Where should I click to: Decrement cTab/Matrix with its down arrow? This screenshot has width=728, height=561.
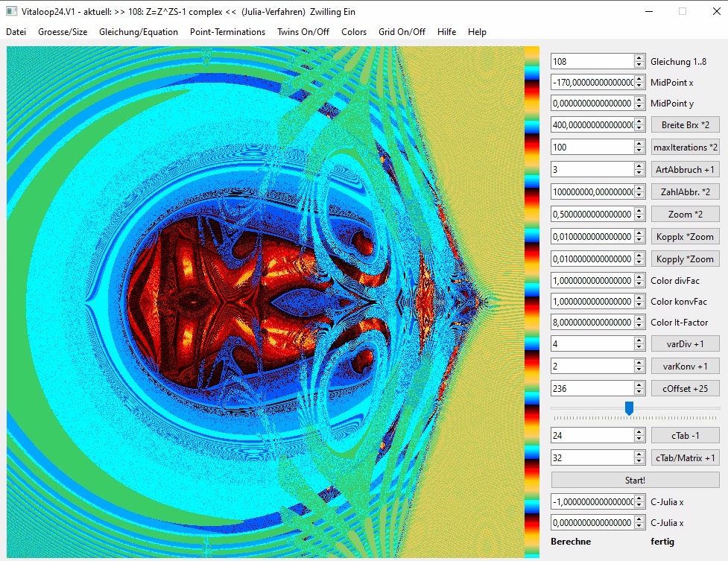[x=639, y=462]
